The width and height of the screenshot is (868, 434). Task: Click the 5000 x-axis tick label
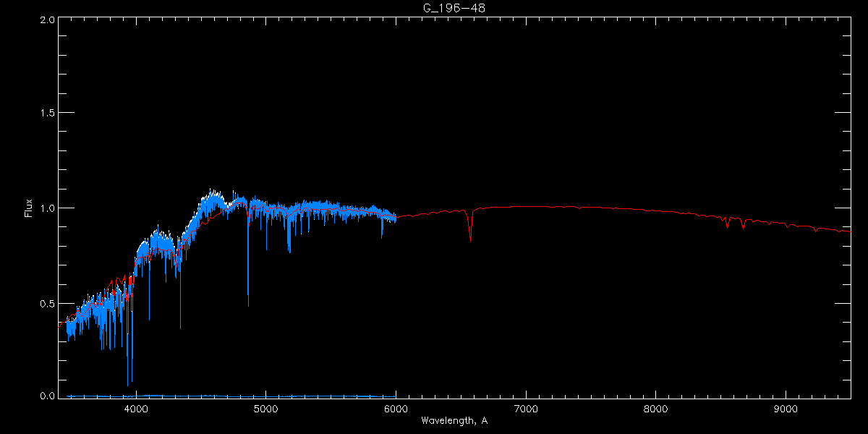tap(266, 407)
